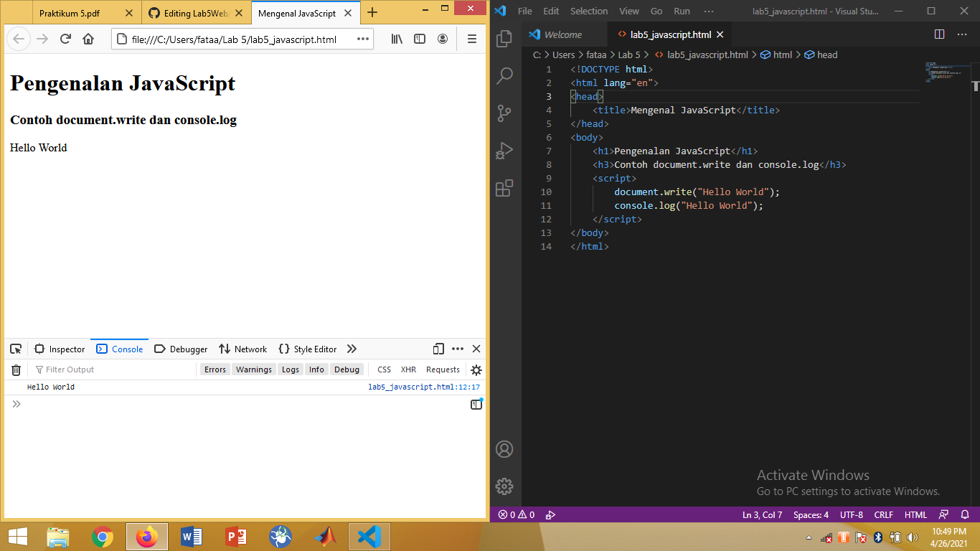The height and width of the screenshot is (551, 980).
Task: Open the head breadcrumb in VS Code
Action: [826, 55]
